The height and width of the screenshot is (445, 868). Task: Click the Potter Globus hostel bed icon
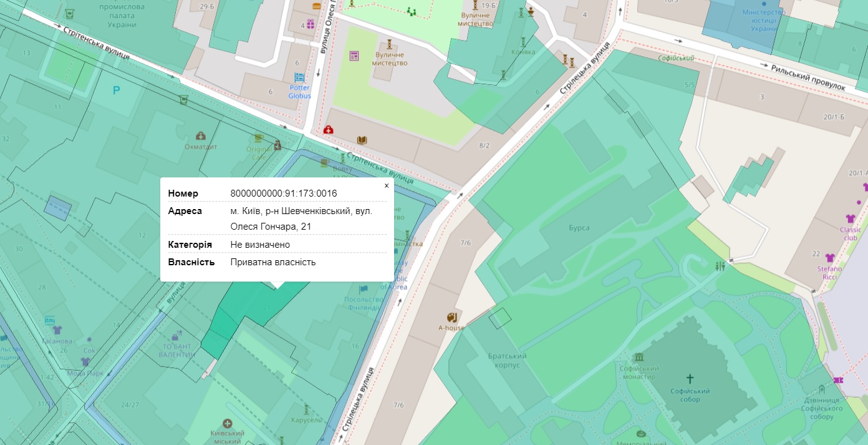[x=300, y=78]
